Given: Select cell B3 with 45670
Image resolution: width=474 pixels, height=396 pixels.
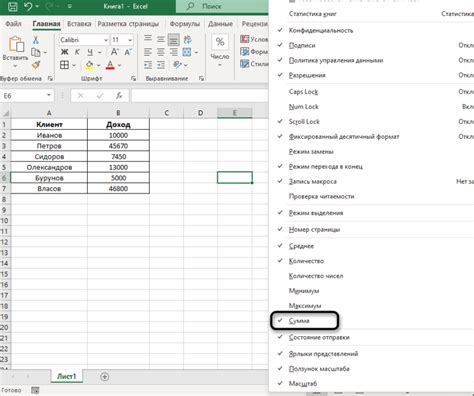Looking at the screenshot, I should point(118,146).
